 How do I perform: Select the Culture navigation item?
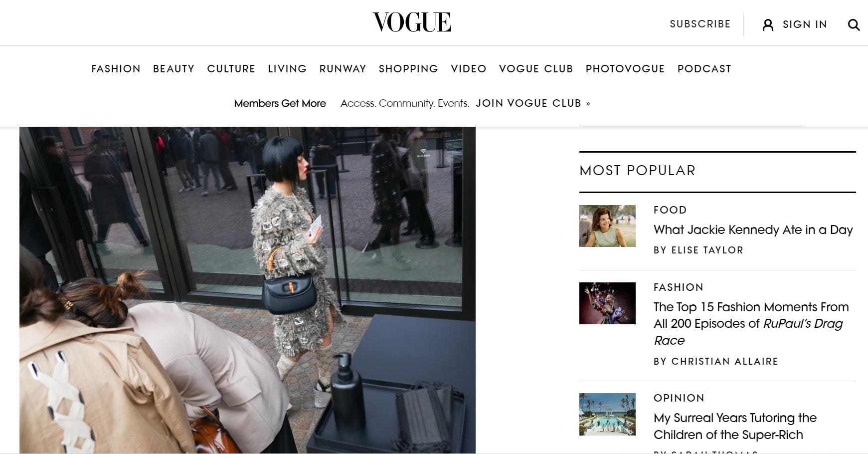point(231,69)
